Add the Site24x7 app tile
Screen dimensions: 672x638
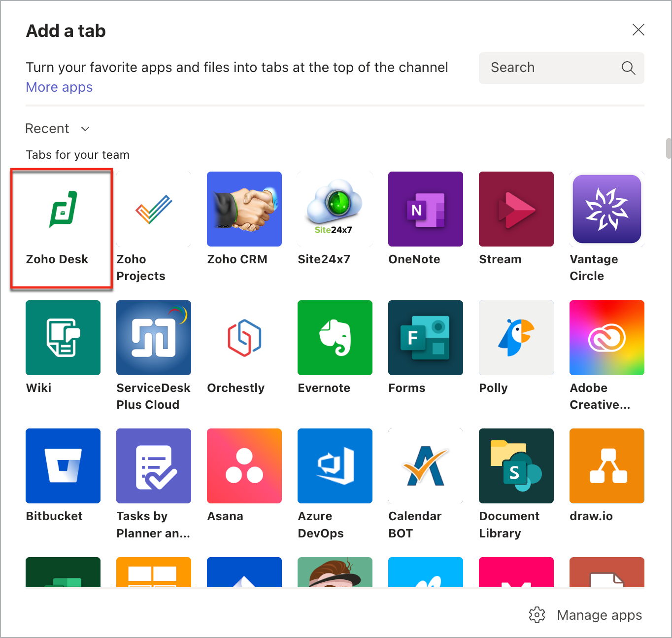(335, 209)
